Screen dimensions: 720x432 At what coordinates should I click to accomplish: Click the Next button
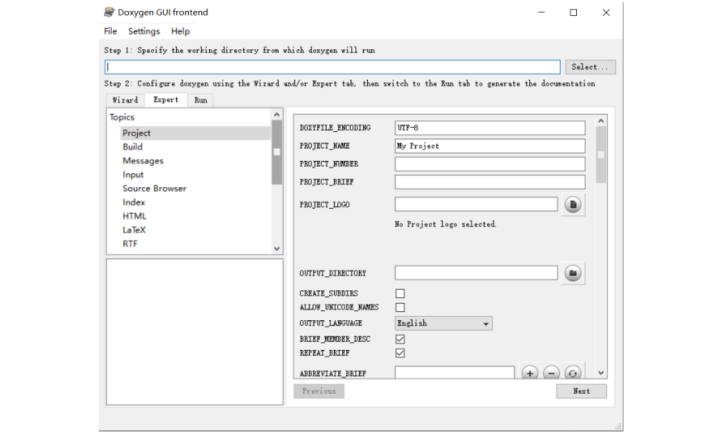[x=581, y=391]
